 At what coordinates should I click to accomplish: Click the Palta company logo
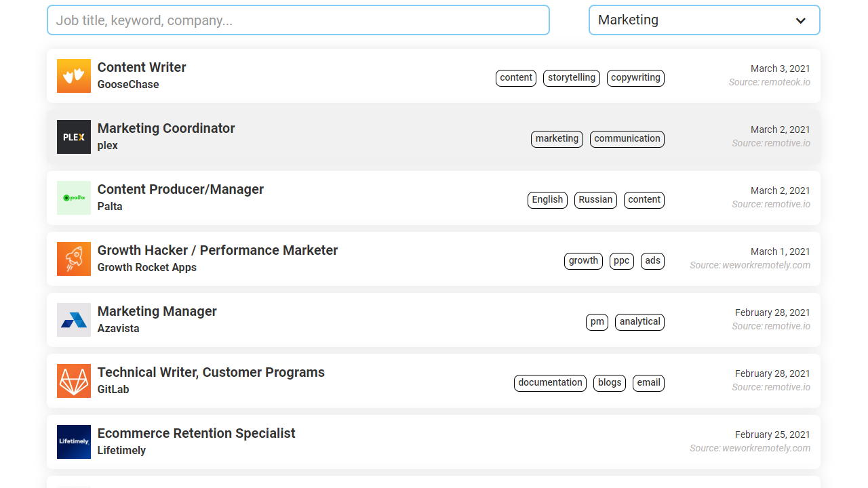coord(74,198)
